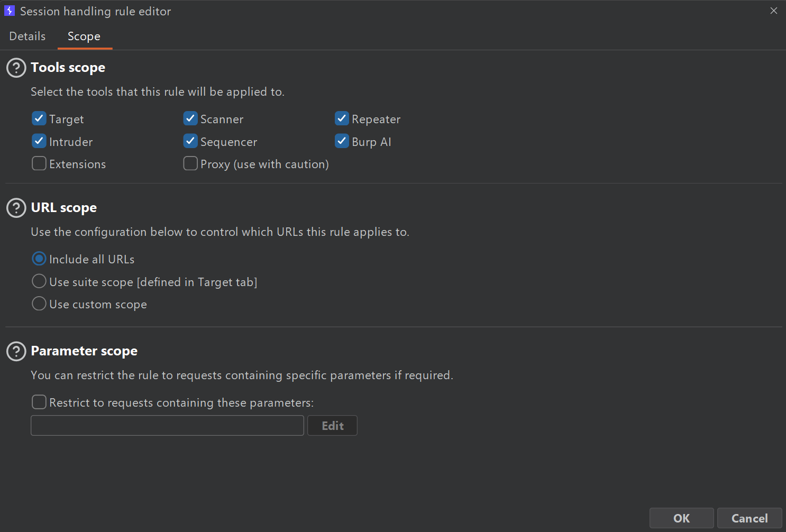This screenshot has width=786, height=532.
Task: Choose Include all URLs radio button
Action: point(39,259)
